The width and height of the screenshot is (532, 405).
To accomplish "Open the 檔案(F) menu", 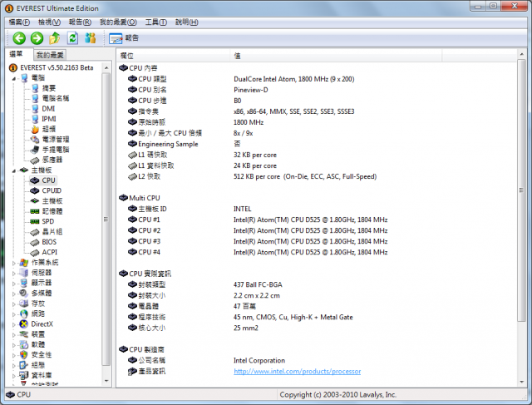I will click(x=19, y=22).
